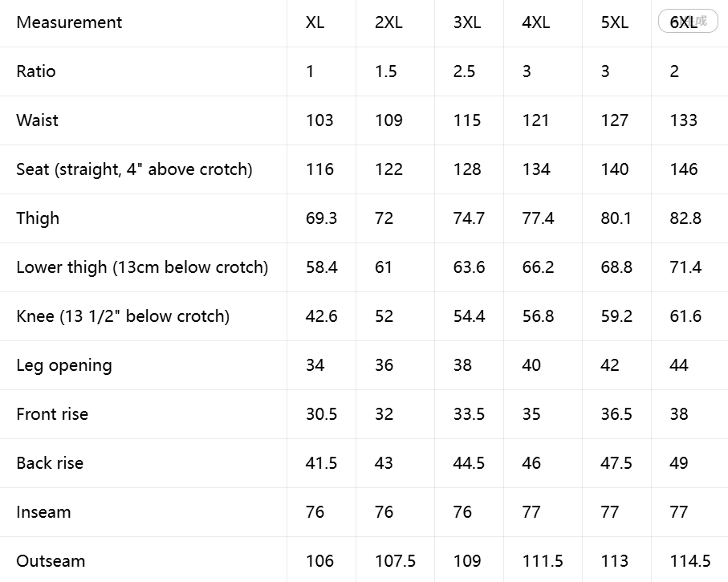This screenshot has height=582, width=728.
Task: Click the pill-shaped button over the 6XL header
Action: (688, 22)
